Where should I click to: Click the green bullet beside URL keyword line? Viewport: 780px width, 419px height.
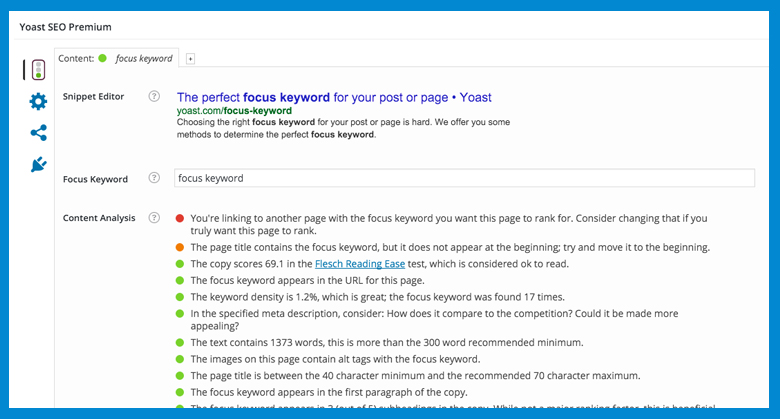[x=180, y=280]
